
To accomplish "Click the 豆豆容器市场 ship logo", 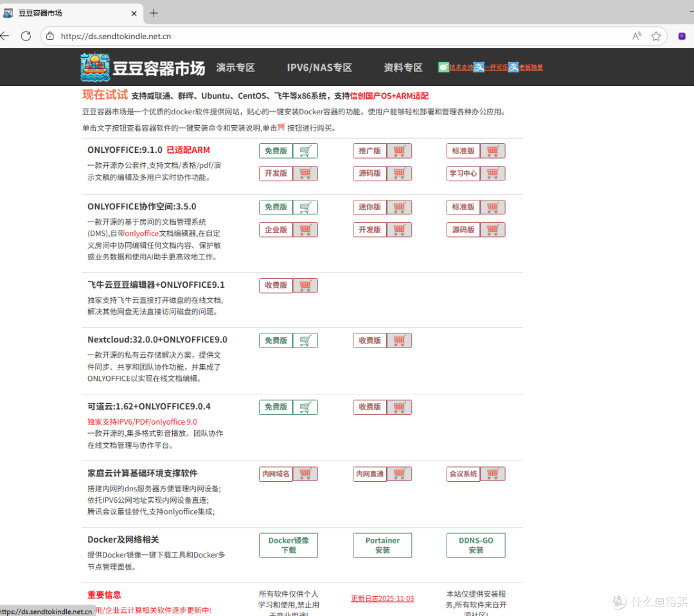I will (95, 67).
